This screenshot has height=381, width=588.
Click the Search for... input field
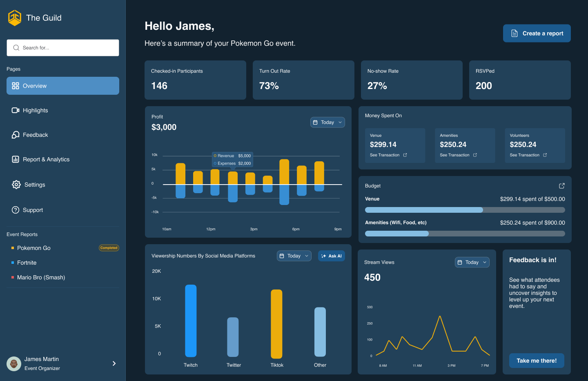pos(63,48)
